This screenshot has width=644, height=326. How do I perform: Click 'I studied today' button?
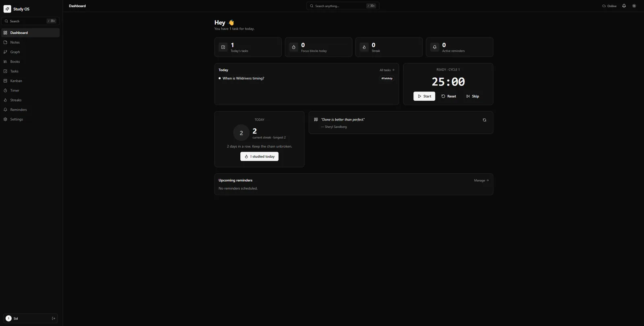(x=259, y=156)
